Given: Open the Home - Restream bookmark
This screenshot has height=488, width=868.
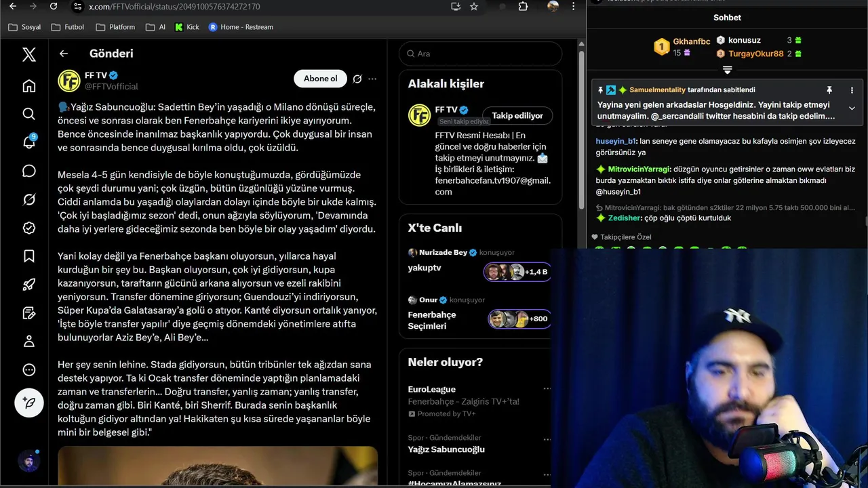Looking at the screenshot, I should [241, 27].
